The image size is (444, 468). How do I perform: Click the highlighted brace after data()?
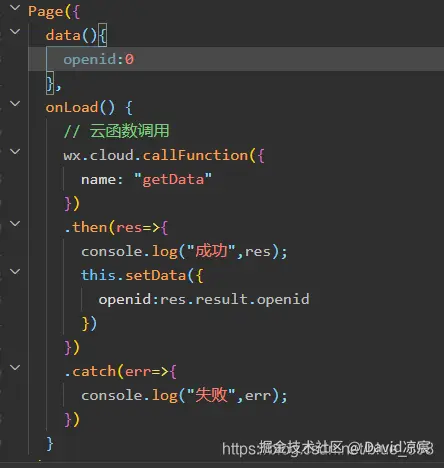coord(103,35)
